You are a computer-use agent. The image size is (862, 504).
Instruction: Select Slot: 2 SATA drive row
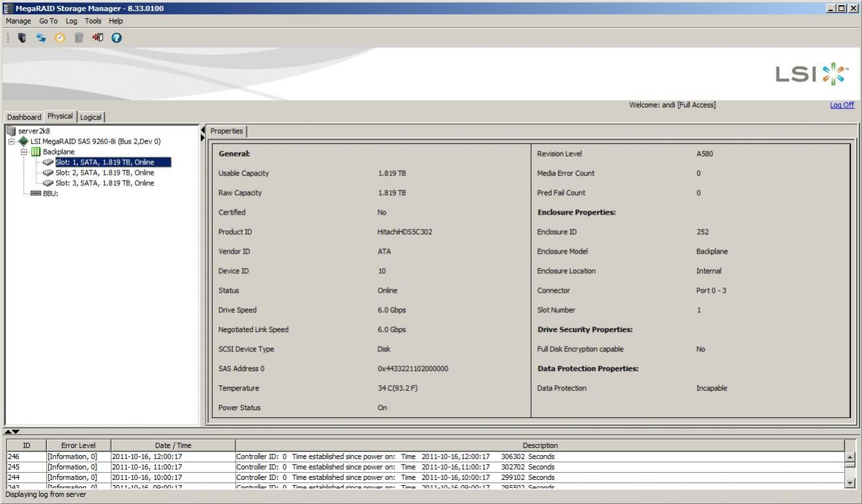(x=104, y=173)
